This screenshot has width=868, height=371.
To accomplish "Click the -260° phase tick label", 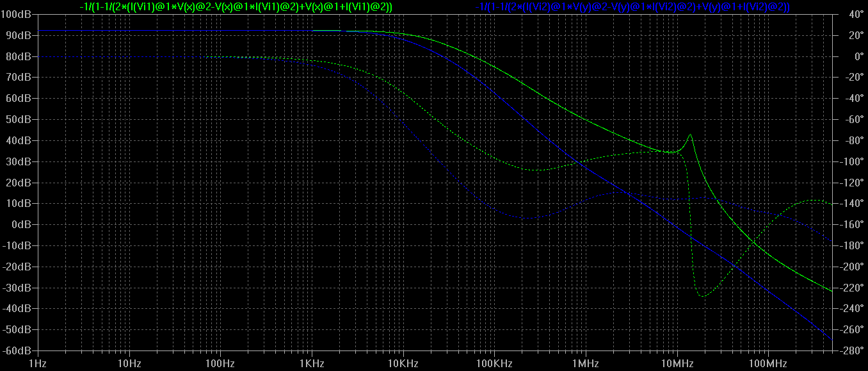I will (853, 329).
